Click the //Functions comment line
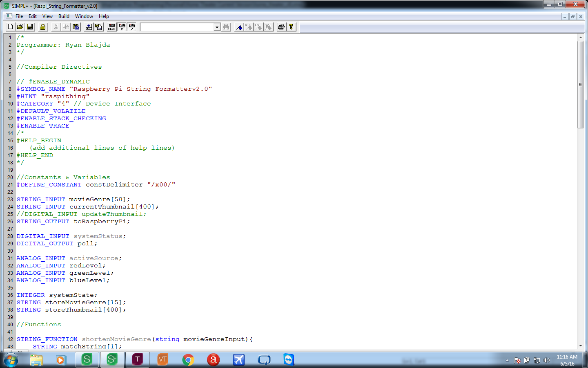This screenshot has width=588, height=368. coord(39,324)
